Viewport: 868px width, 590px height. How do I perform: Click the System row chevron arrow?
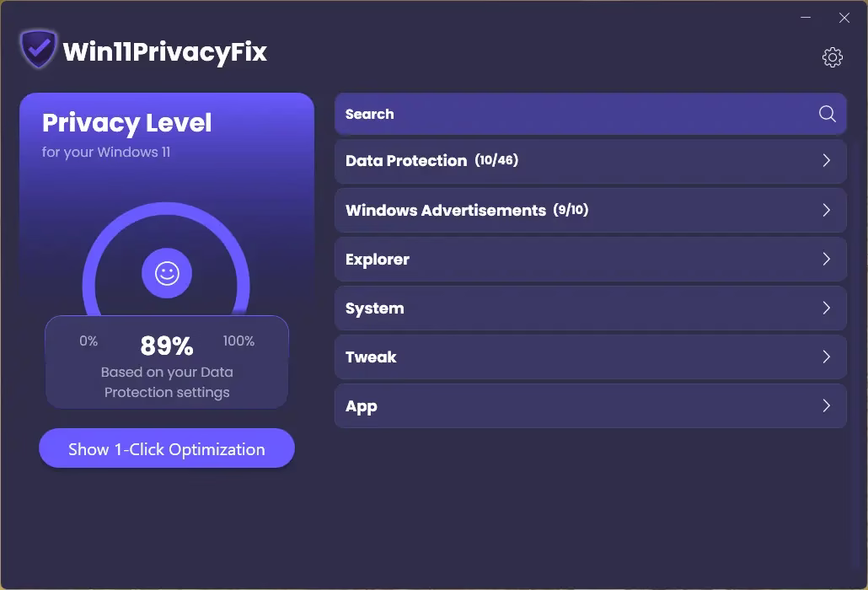coord(827,308)
